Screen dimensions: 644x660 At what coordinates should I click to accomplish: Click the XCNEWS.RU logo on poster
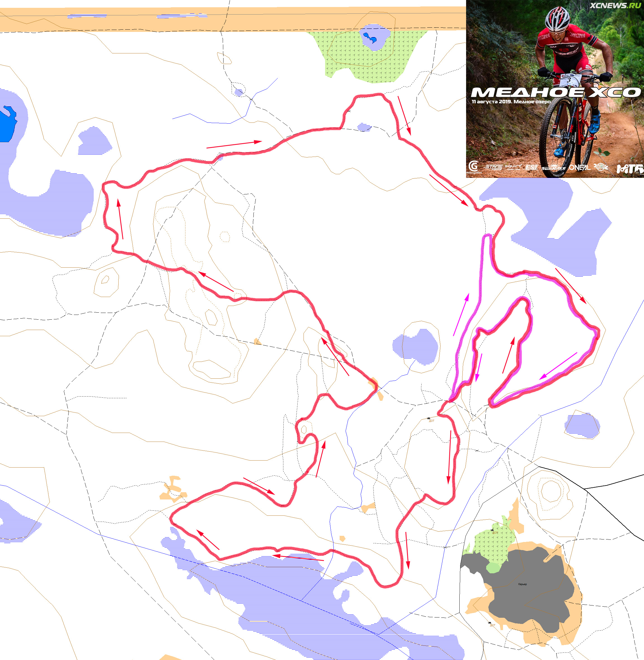coord(615,5)
